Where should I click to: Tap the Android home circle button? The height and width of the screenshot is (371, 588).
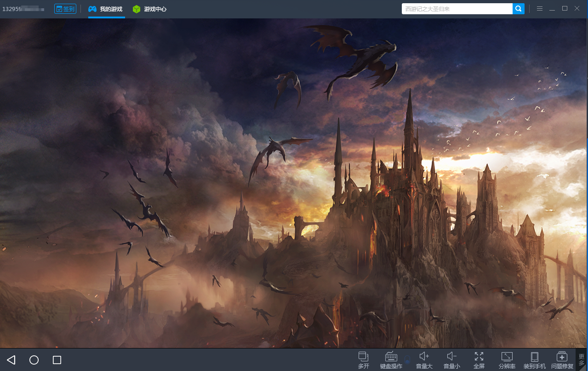click(x=34, y=360)
